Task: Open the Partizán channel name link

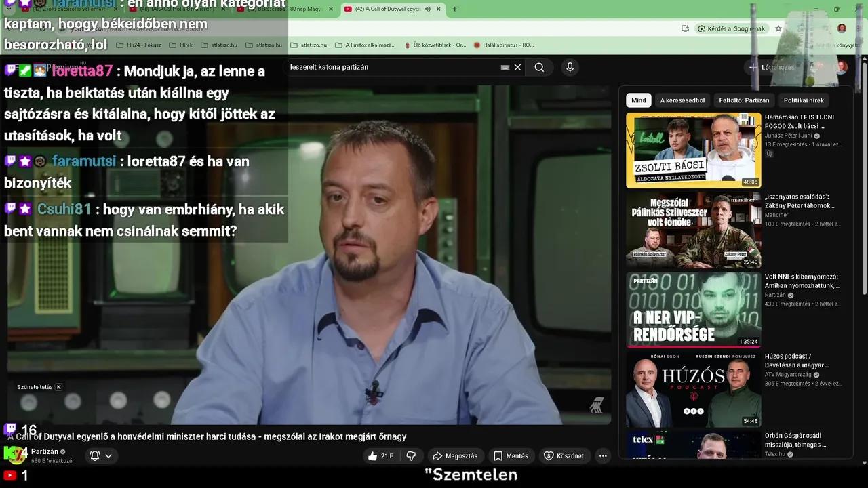Action: pyautogui.click(x=45, y=451)
